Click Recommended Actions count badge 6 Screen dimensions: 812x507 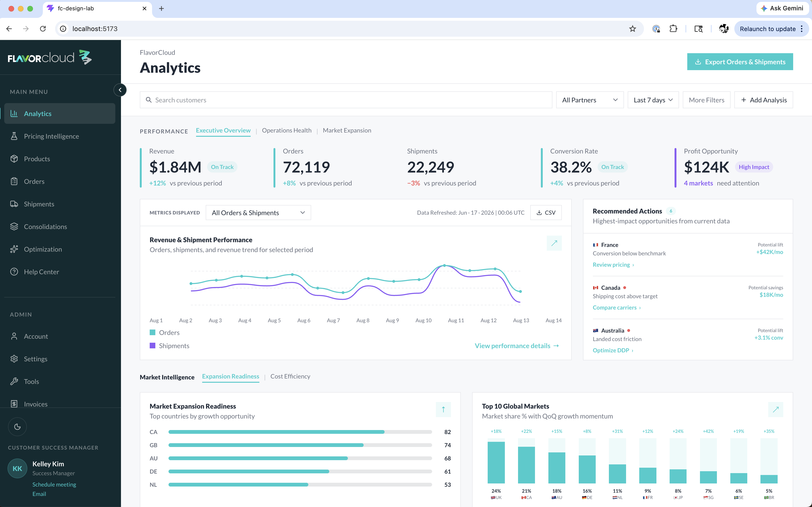(x=671, y=211)
